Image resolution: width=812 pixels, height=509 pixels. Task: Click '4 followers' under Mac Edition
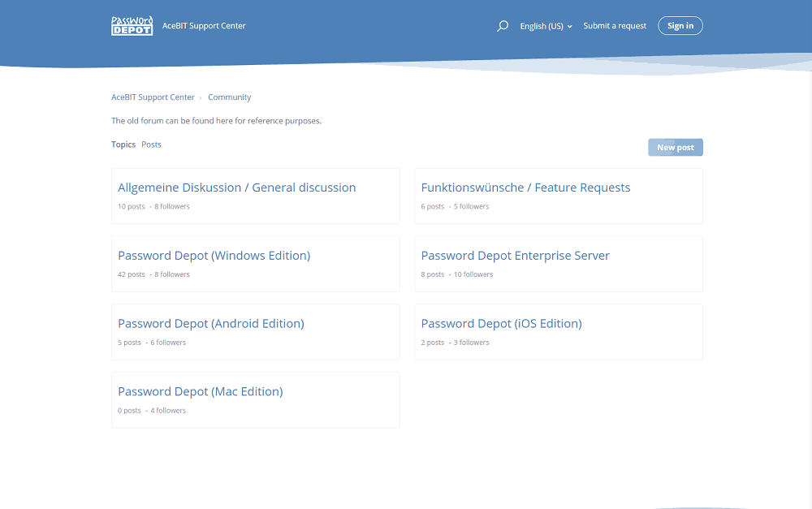pos(168,411)
